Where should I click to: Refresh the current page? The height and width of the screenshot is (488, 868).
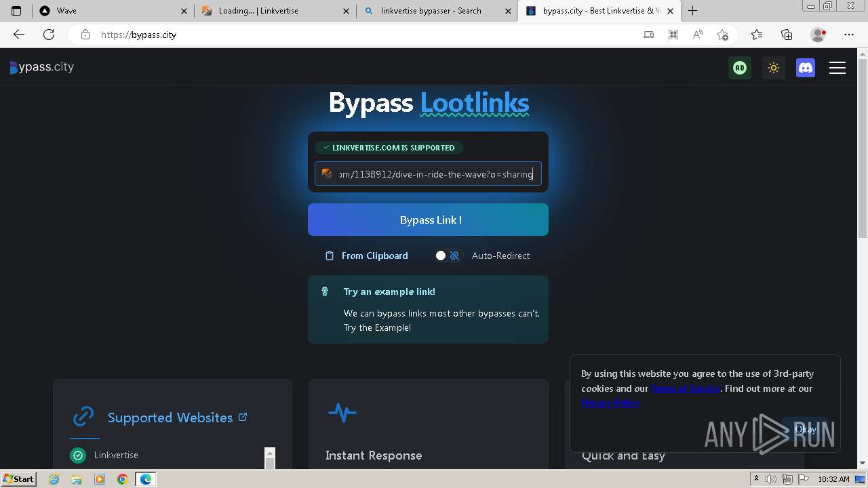click(x=49, y=35)
